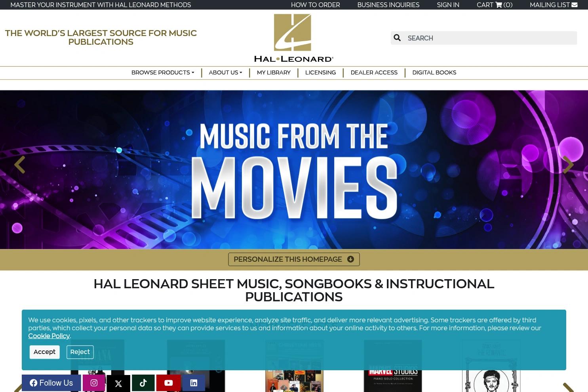The width and height of the screenshot is (588, 392).
Task: Open the shopping Cart
Action: [x=495, y=5]
